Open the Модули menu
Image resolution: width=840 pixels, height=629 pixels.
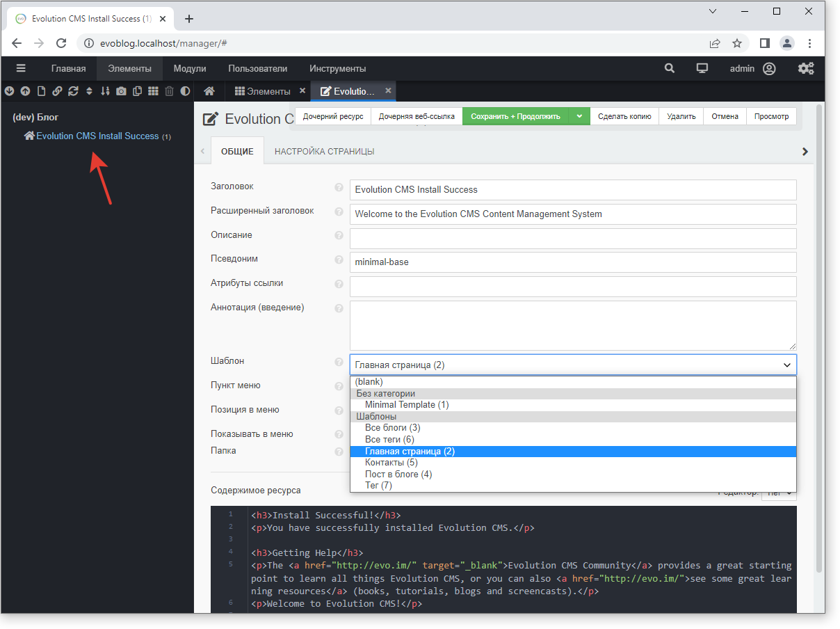tap(190, 68)
